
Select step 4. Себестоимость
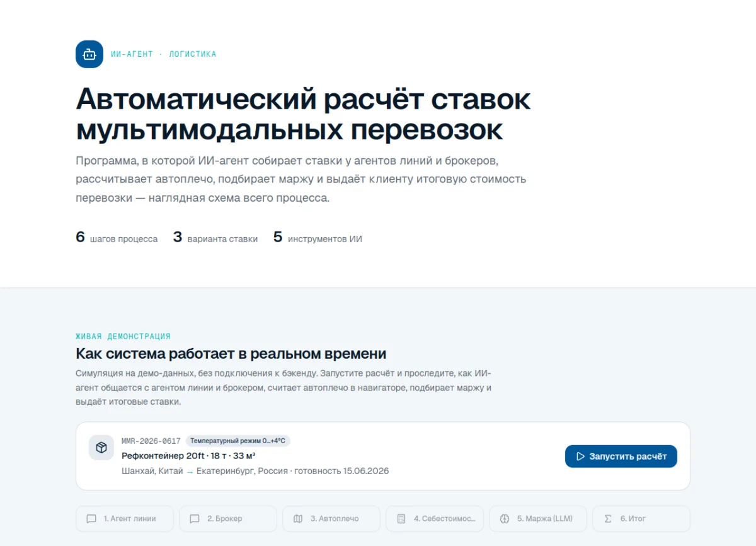(435, 519)
